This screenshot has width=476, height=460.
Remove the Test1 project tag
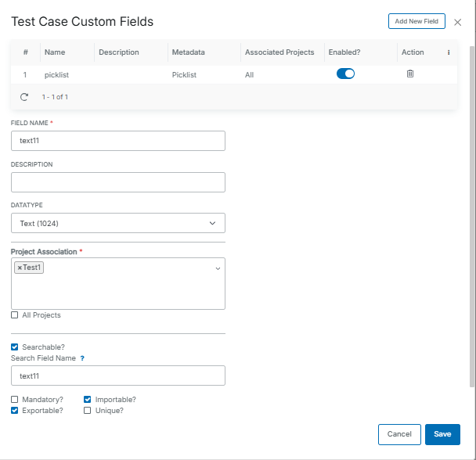click(20, 268)
